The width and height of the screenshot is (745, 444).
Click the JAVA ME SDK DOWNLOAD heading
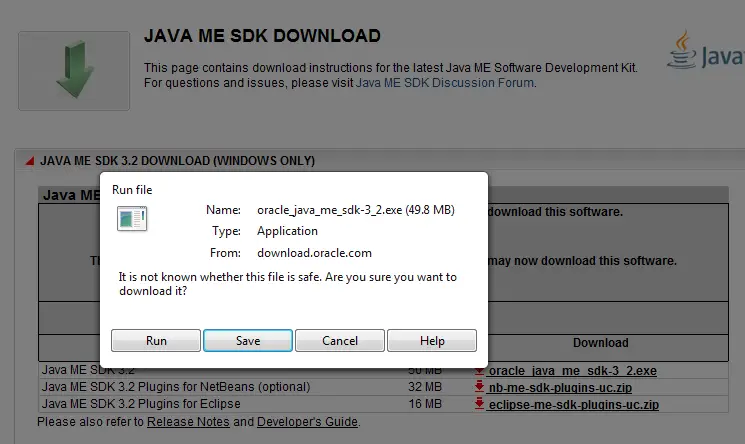click(x=262, y=36)
